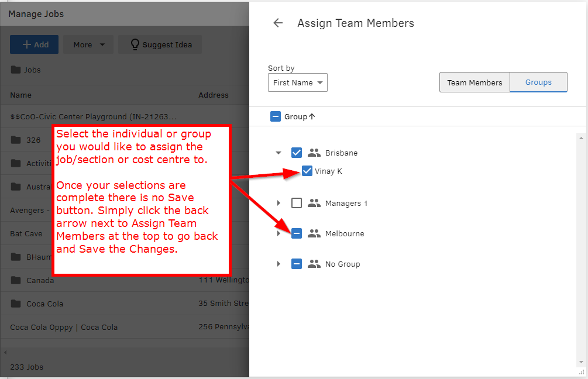
Task: Open the Coca Cola Opppy job row
Action: tap(125, 327)
